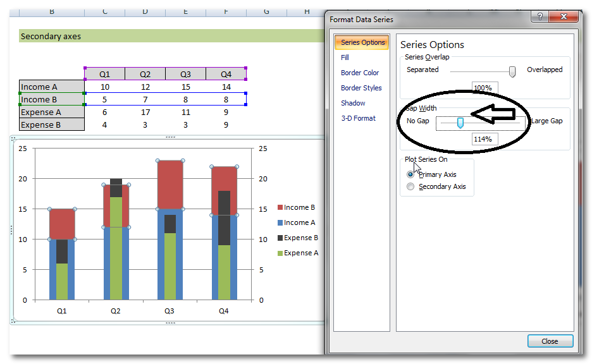Open the Border Color options tab
The height and width of the screenshot is (364, 592).
tap(360, 73)
